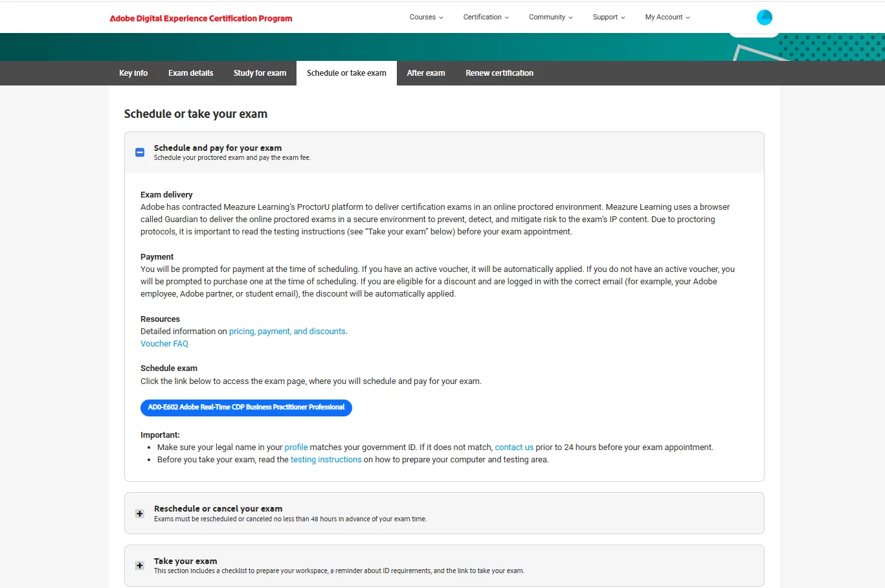Screen dimensions: 885x588
Task: Open the Community dropdown menu
Action: coord(551,17)
